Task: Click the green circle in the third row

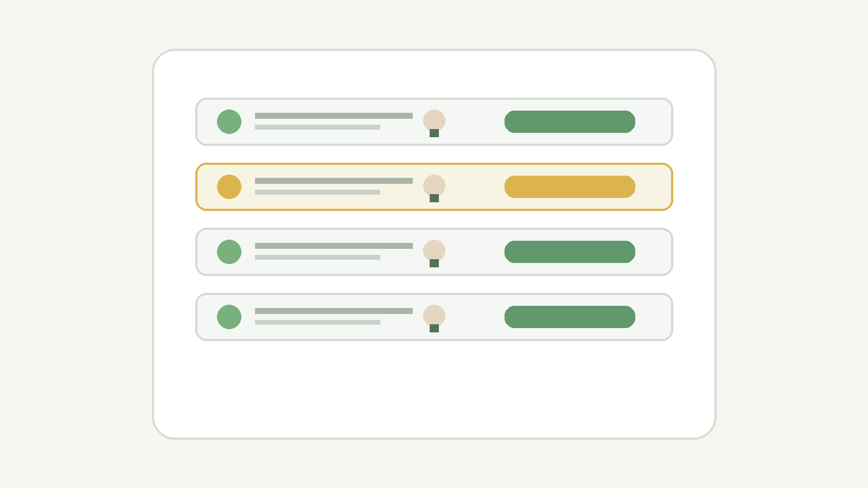Action: pos(229,252)
